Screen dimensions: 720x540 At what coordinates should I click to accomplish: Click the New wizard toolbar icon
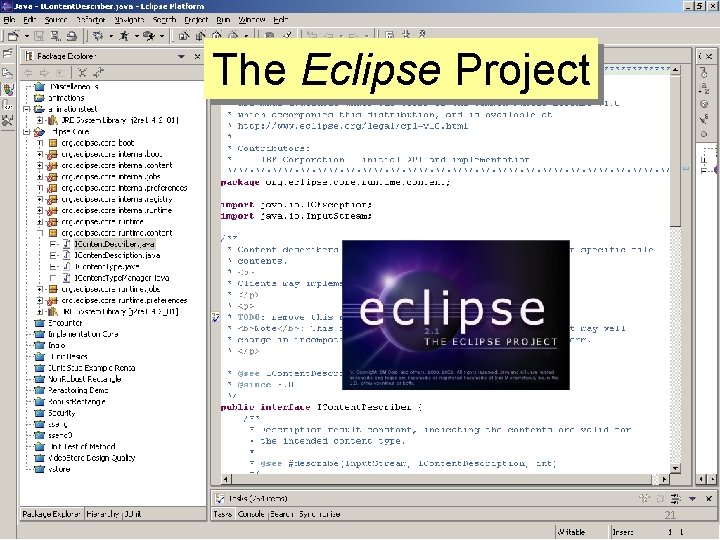pyautogui.click(x=13, y=35)
